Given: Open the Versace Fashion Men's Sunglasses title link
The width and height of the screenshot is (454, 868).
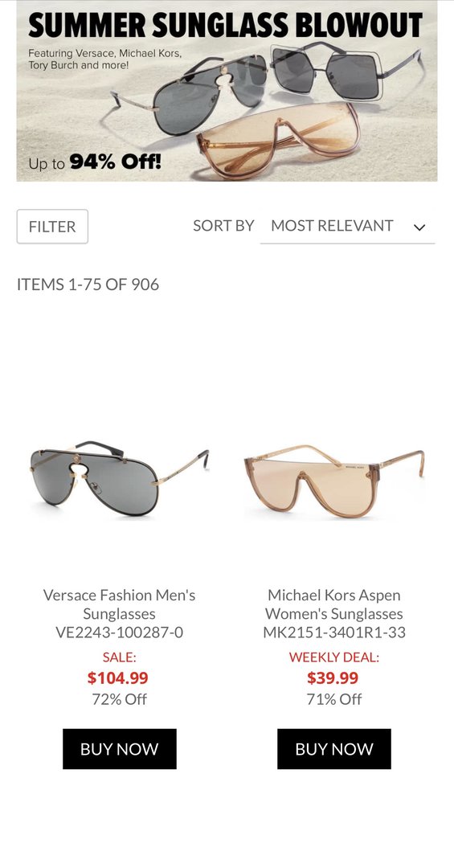Looking at the screenshot, I should (x=119, y=613).
